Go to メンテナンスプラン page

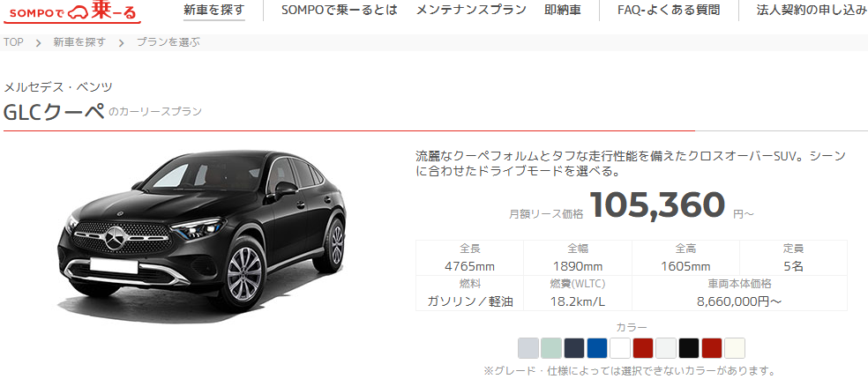[x=471, y=10]
